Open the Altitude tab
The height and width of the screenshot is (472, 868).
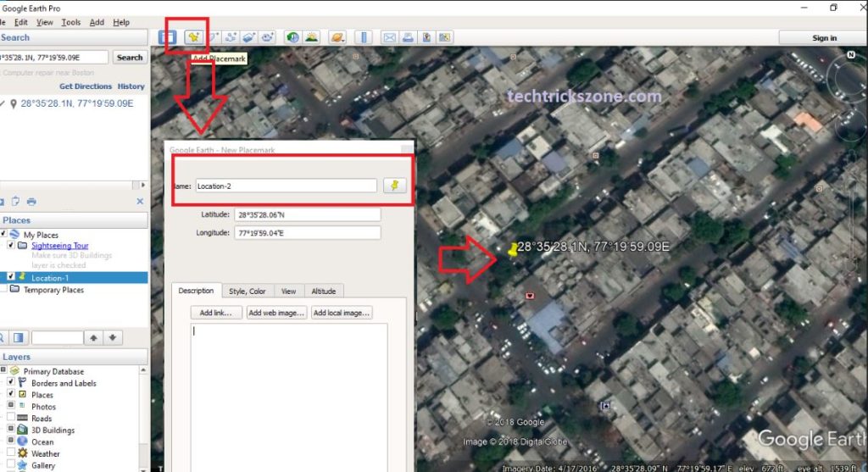tap(324, 292)
